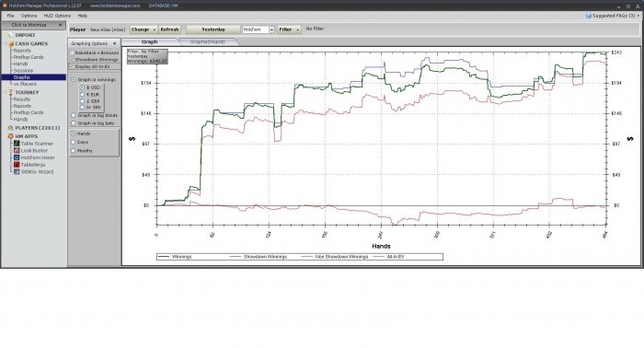Viewport: 644px width, 348px height.
Task: Select Graph in big bets
Action: pyautogui.click(x=74, y=123)
